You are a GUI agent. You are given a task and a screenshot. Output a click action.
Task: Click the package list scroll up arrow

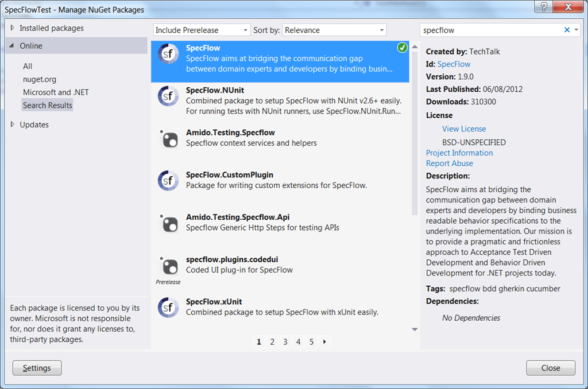tap(415, 47)
